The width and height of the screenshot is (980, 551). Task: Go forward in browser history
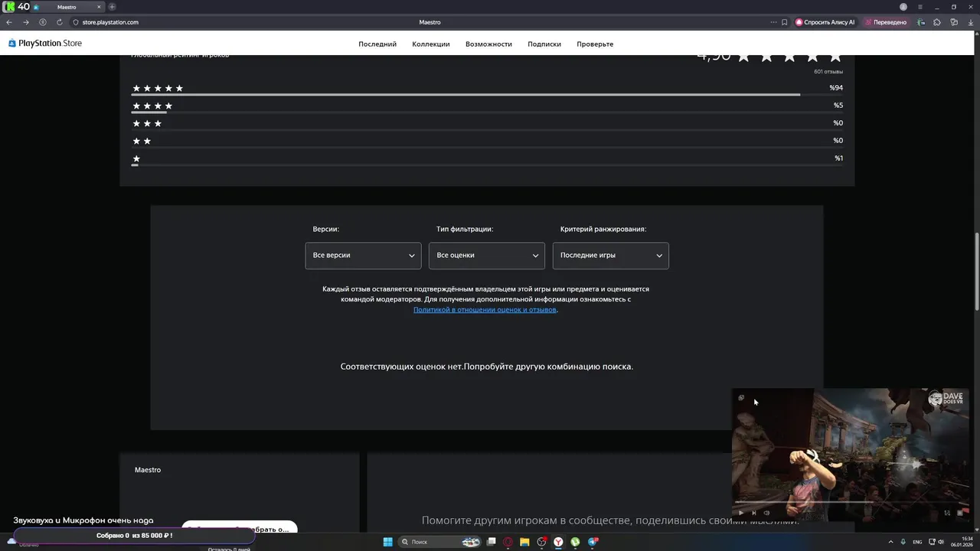click(x=25, y=22)
